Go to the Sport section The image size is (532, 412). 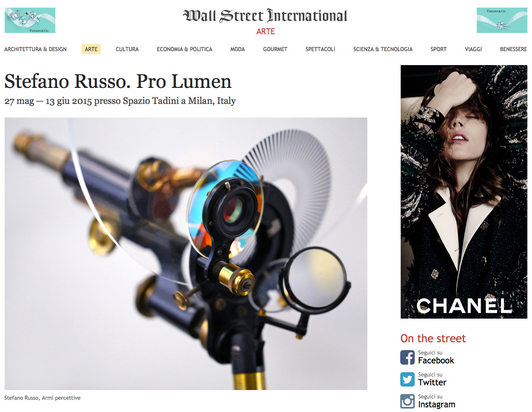[x=439, y=49]
